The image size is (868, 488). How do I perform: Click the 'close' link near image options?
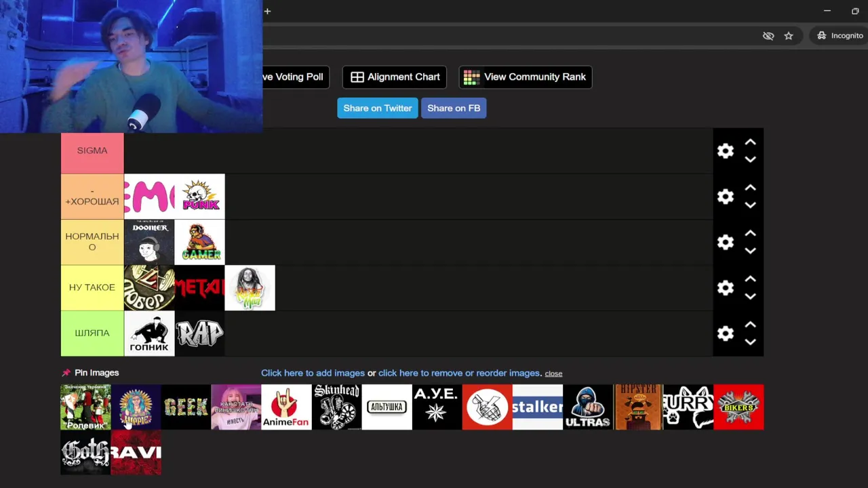[553, 373]
